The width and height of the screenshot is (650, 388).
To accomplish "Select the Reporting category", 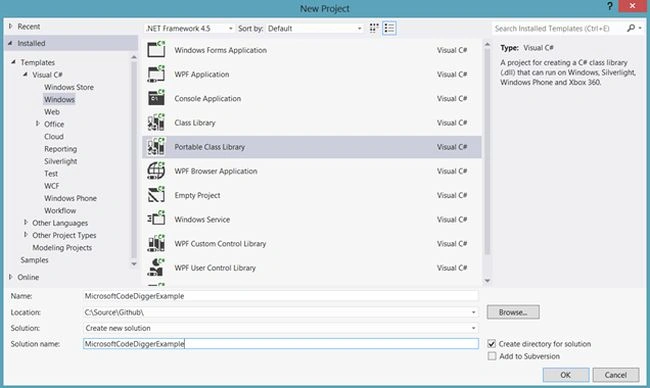I will click(x=61, y=149).
